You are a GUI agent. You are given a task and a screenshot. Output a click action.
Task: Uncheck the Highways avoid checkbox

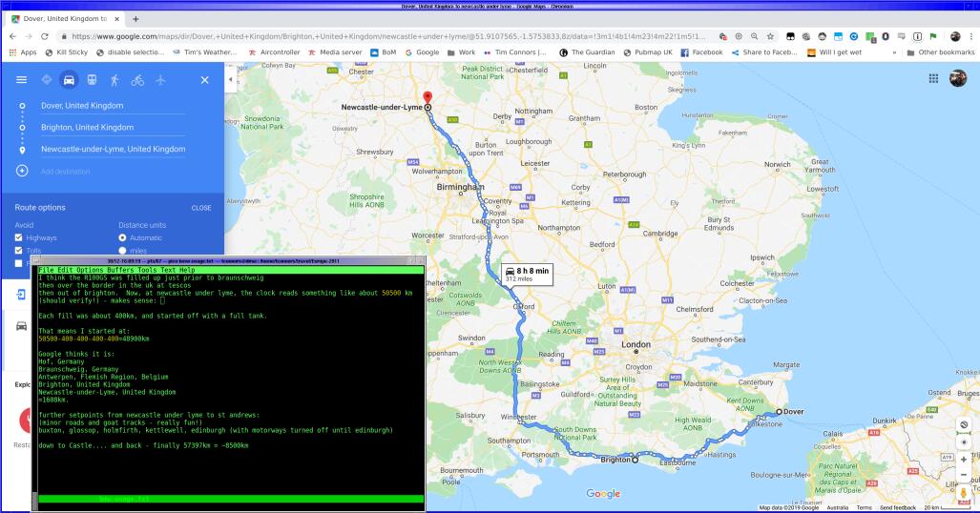coord(19,237)
